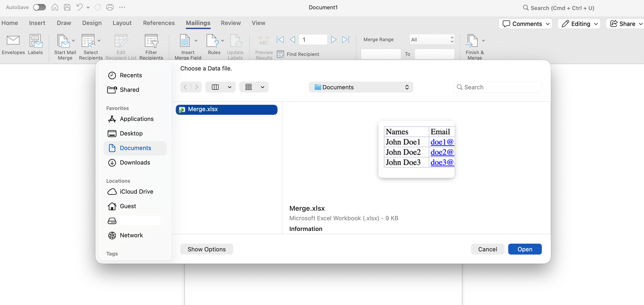Click the Open button
The height and width of the screenshot is (305, 644).
(x=525, y=249)
